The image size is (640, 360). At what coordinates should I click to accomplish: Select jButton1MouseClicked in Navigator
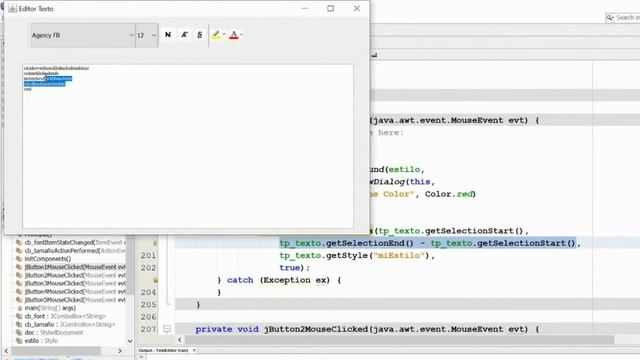click(x=75, y=267)
